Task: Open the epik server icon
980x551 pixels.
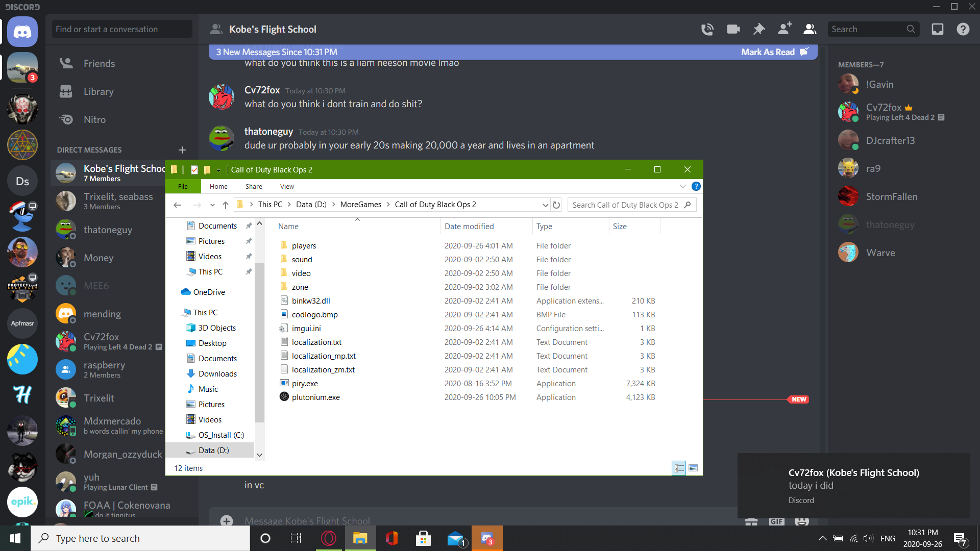Action: [22, 502]
